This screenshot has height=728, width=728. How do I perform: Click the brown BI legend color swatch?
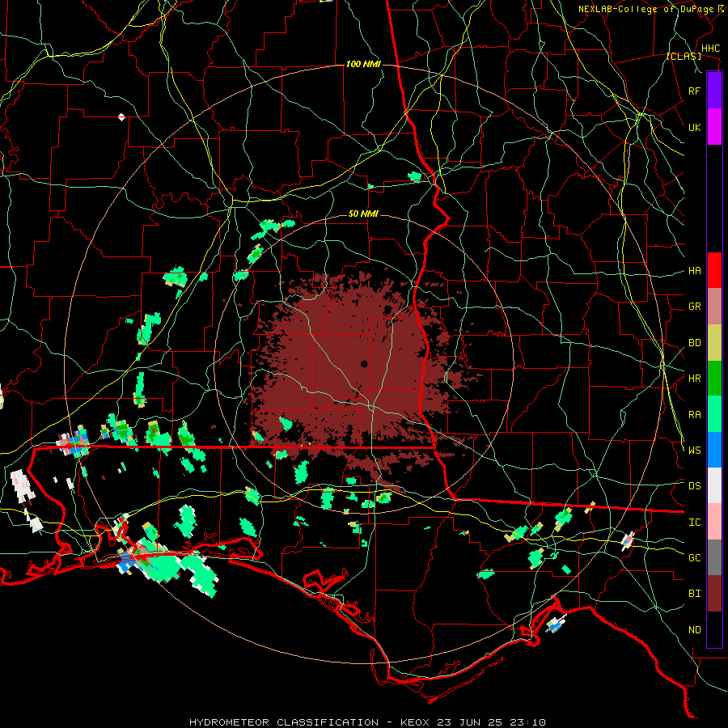click(x=714, y=594)
